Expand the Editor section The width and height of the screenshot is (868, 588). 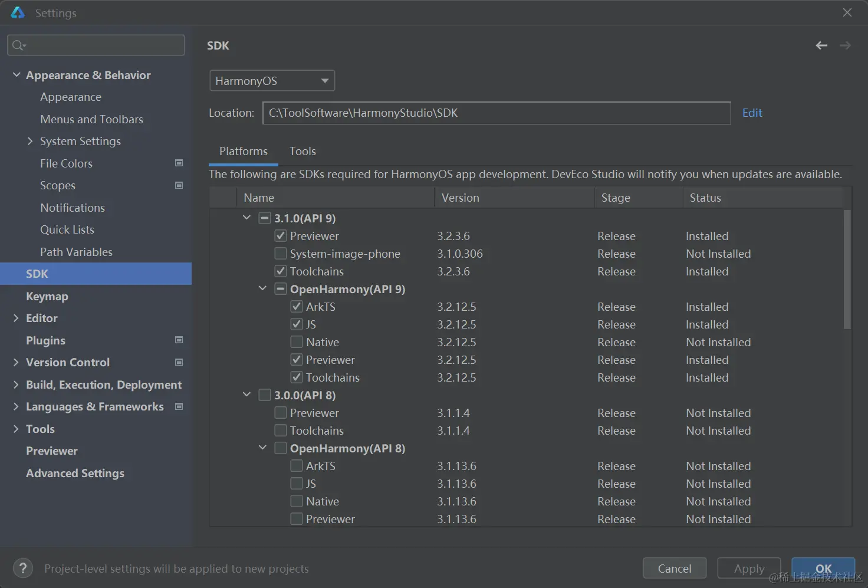16,318
